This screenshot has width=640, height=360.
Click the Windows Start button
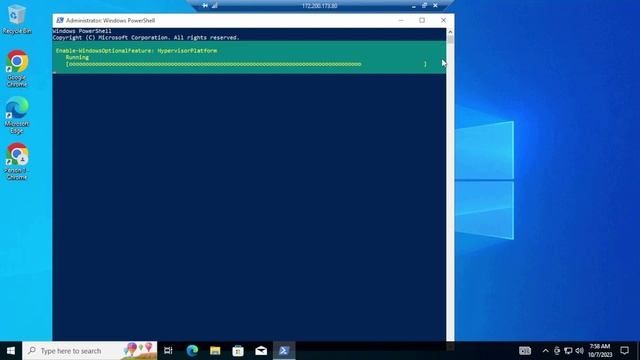click(x=11, y=351)
